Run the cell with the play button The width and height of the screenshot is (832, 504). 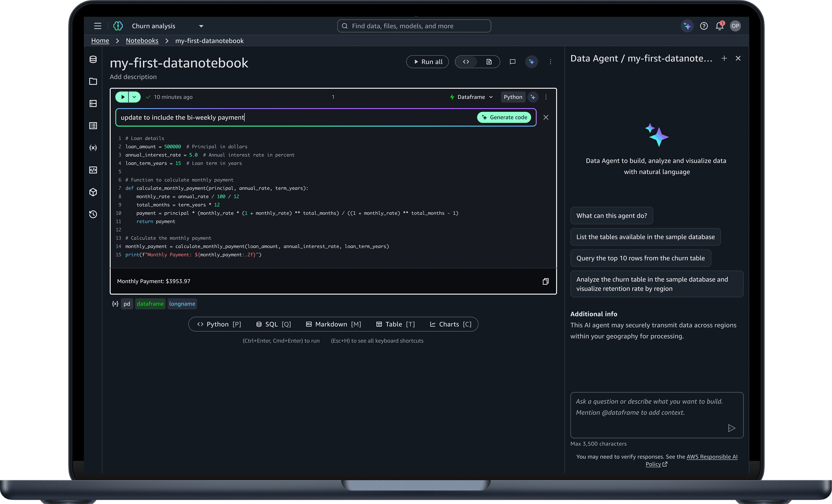coord(122,97)
